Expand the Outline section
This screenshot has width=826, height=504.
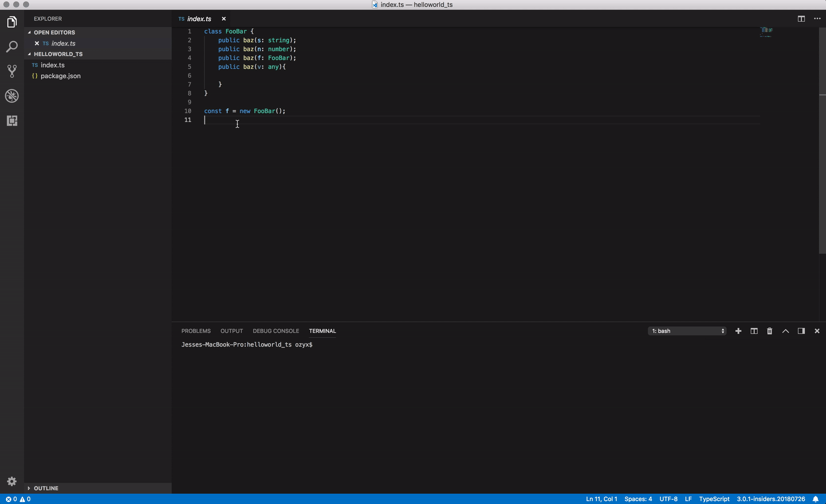pos(29,488)
